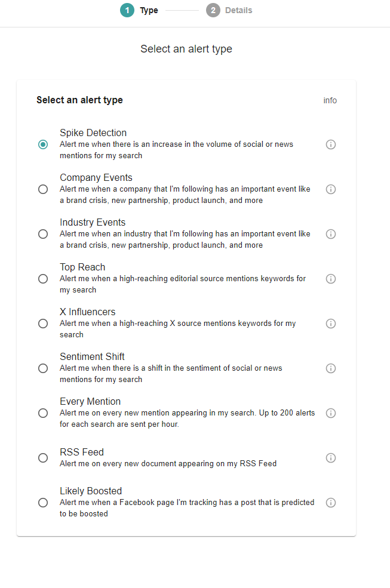Select the Industry Events alert option
390x588 pixels.
[43, 234]
